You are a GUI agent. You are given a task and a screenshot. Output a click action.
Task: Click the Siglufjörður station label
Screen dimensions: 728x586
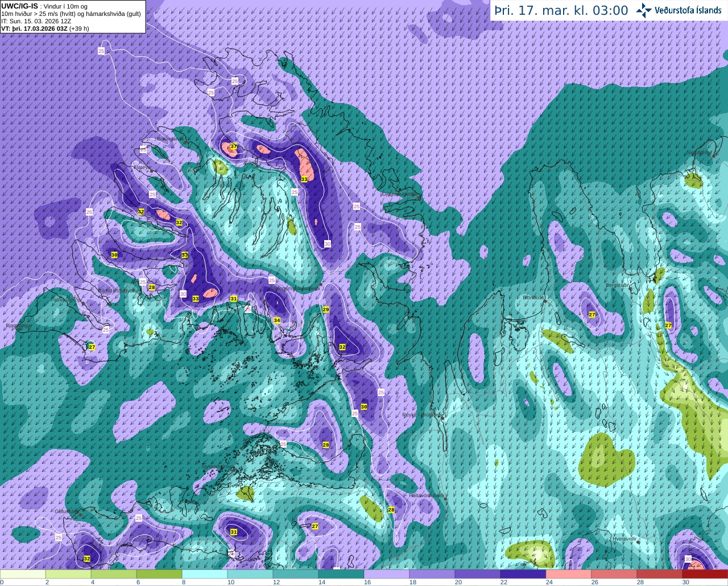[700, 152]
